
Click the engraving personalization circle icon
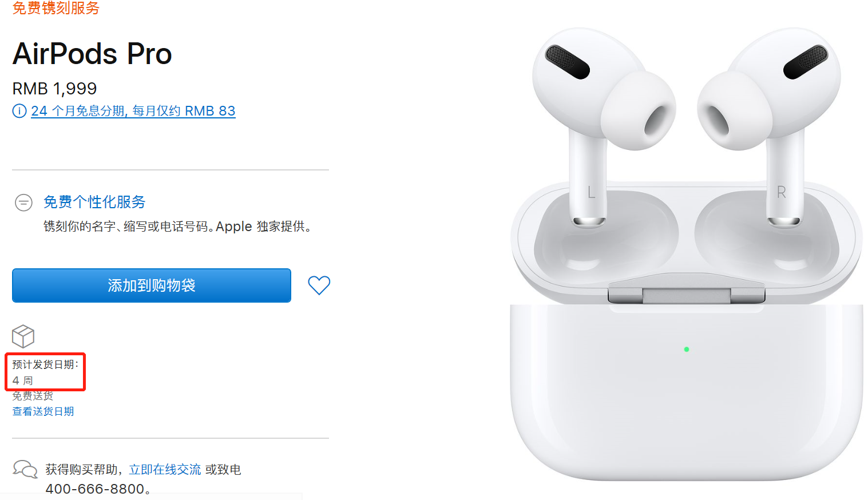point(23,203)
